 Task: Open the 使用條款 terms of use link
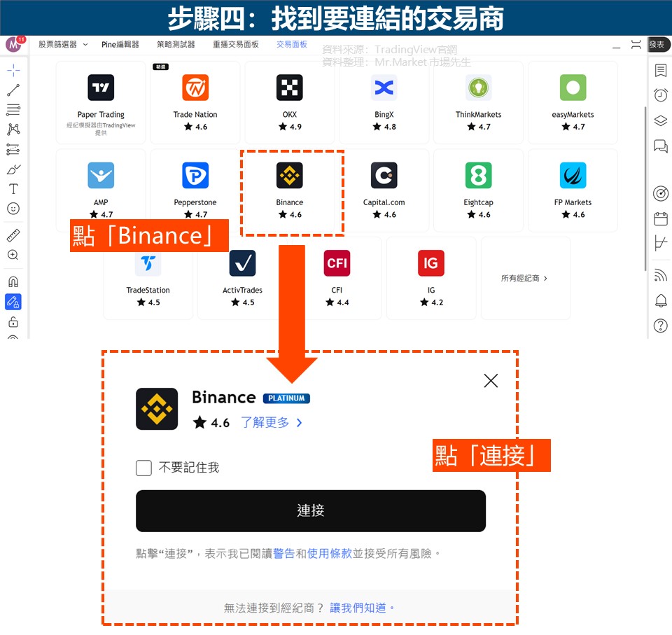pyautogui.click(x=329, y=554)
